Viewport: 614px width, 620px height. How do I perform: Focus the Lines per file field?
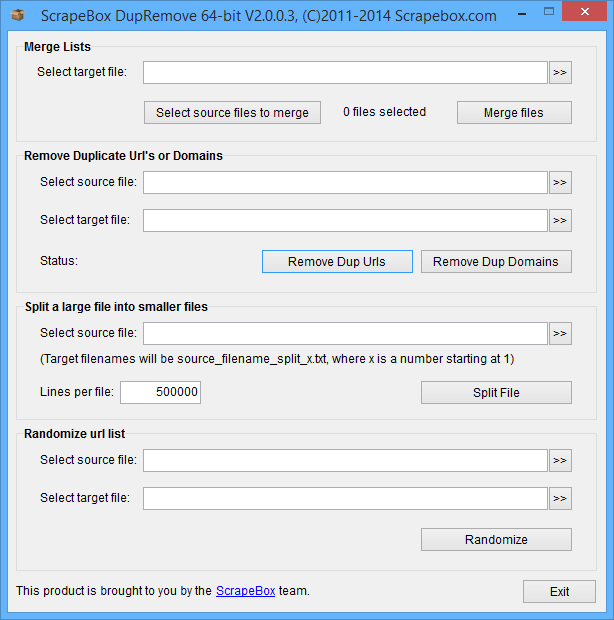click(160, 393)
